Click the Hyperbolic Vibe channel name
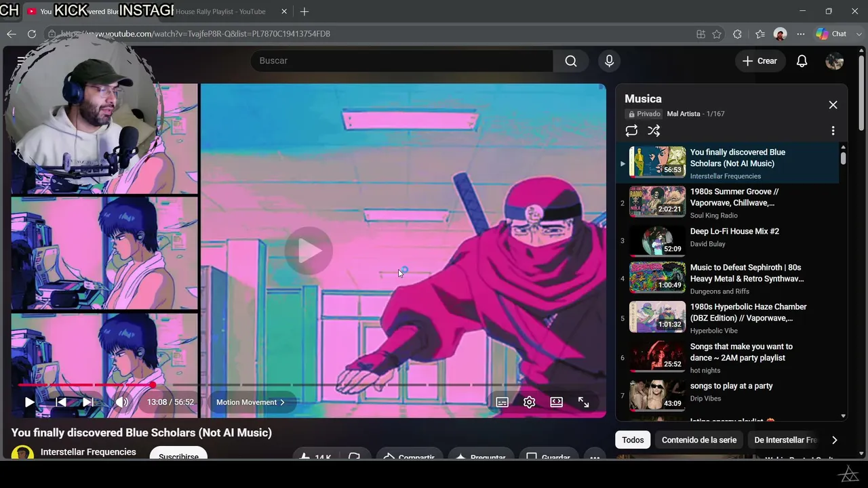The height and width of the screenshot is (488, 868). click(x=713, y=331)
